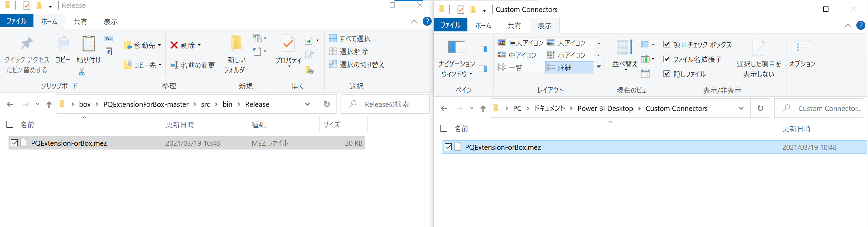Viewport: 868px width, 227px height.
Task: Click Size all columns to fit icon
Action: tap(645, 73)
